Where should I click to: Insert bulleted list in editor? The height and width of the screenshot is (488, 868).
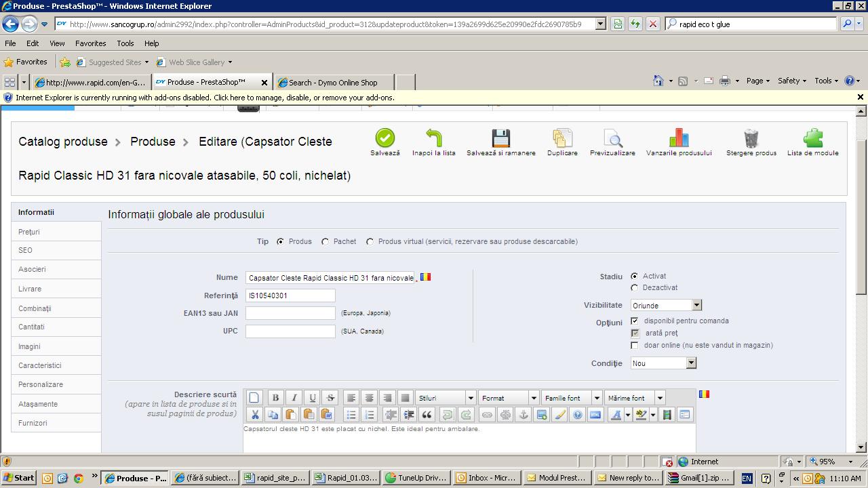(x=351, y=415)
